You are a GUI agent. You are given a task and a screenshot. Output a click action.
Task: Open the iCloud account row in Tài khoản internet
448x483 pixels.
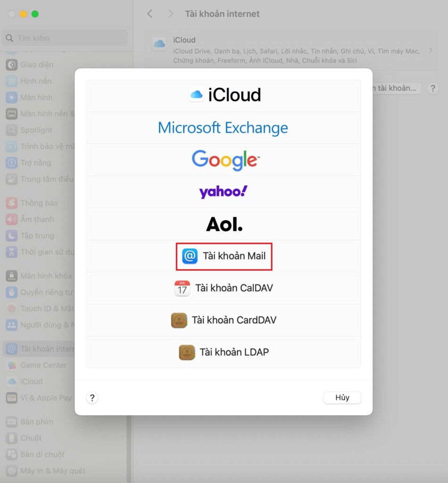coord(292,50)
